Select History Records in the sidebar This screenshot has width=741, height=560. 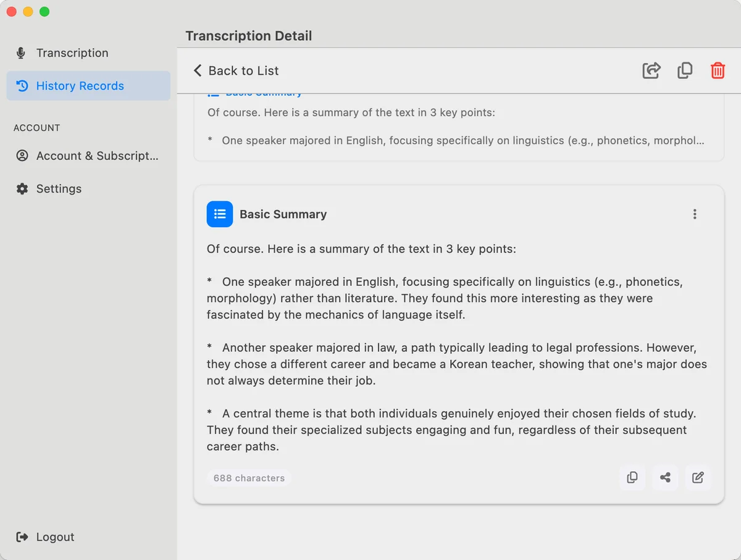point(80,86)
